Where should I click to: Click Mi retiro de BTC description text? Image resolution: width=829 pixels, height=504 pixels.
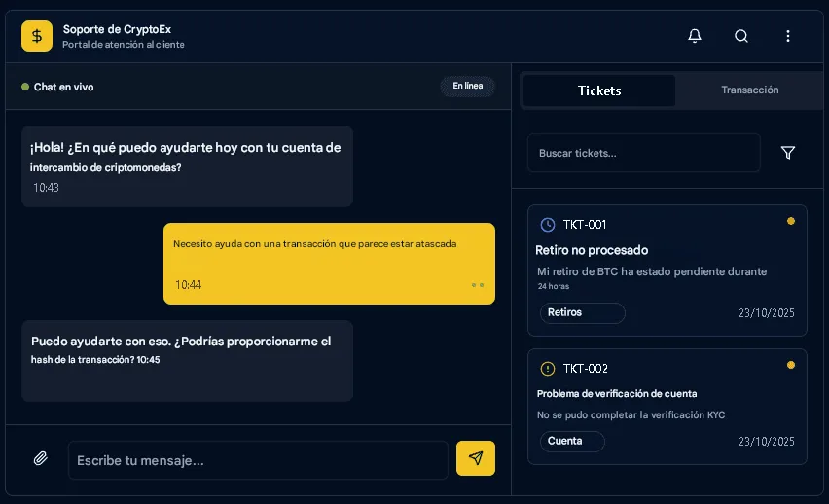click(x=652, y=271)
